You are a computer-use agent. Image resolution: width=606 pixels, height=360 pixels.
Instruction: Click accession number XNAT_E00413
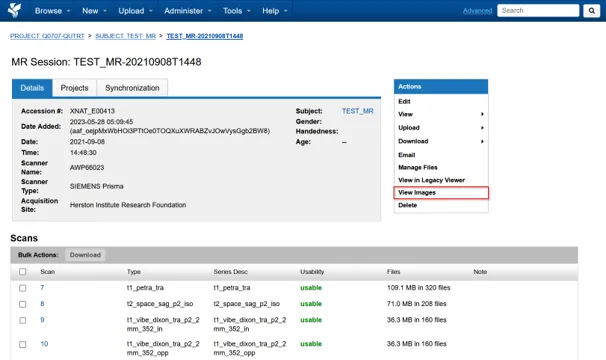click(x=92, y=111)
